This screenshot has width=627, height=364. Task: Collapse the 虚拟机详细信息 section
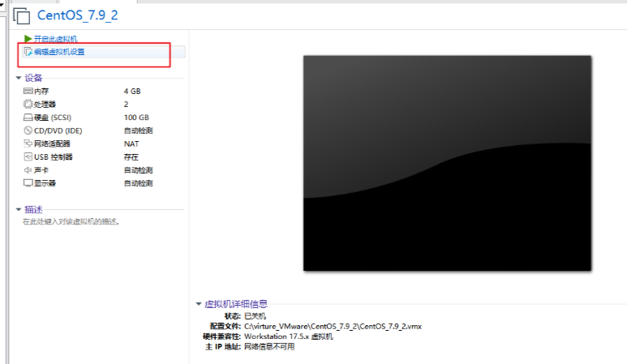199,304
